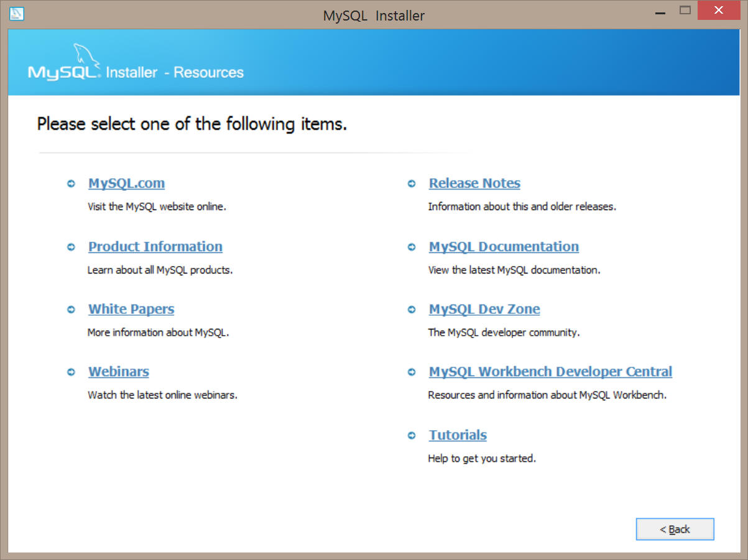This screenshot has width=748, height=560.
Task: Click 'Help to get you started.' text
Action: click(x=482, y=459)
